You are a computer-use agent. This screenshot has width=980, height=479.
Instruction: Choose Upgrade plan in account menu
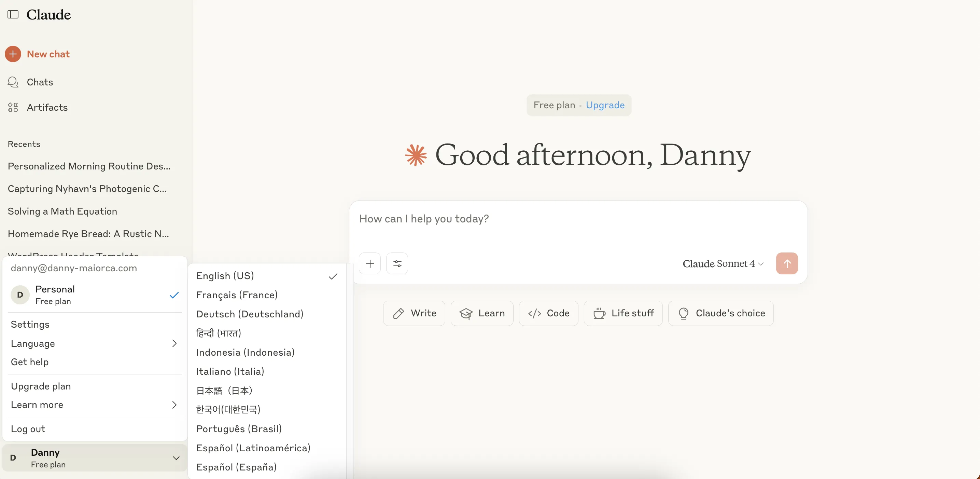(95, 386)
